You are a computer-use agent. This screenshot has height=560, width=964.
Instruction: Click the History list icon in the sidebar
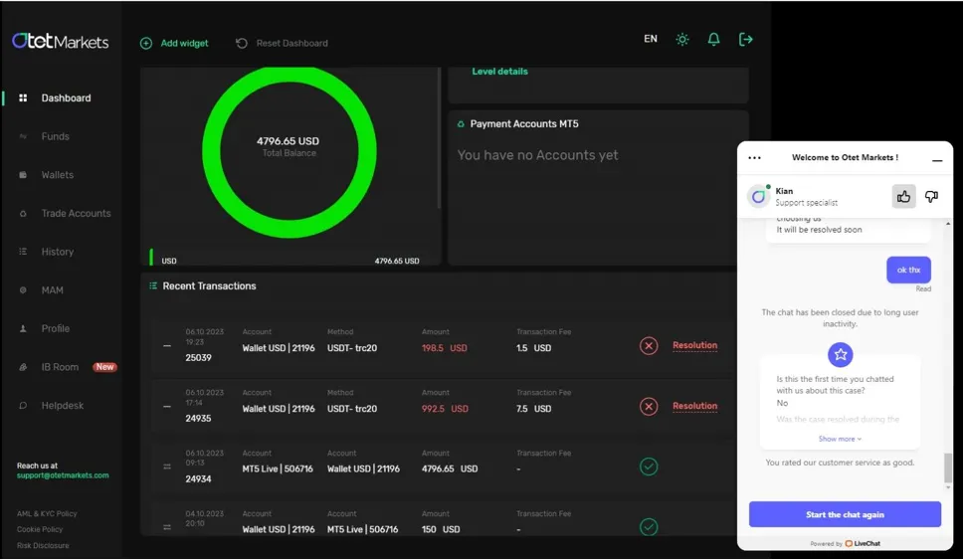[x=23, y=252]
